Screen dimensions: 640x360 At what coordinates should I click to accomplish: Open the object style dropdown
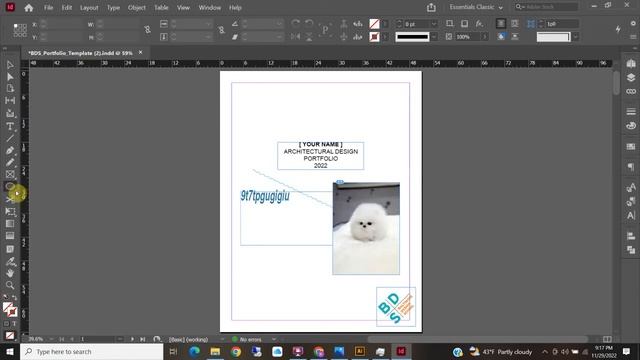[576, 37]
